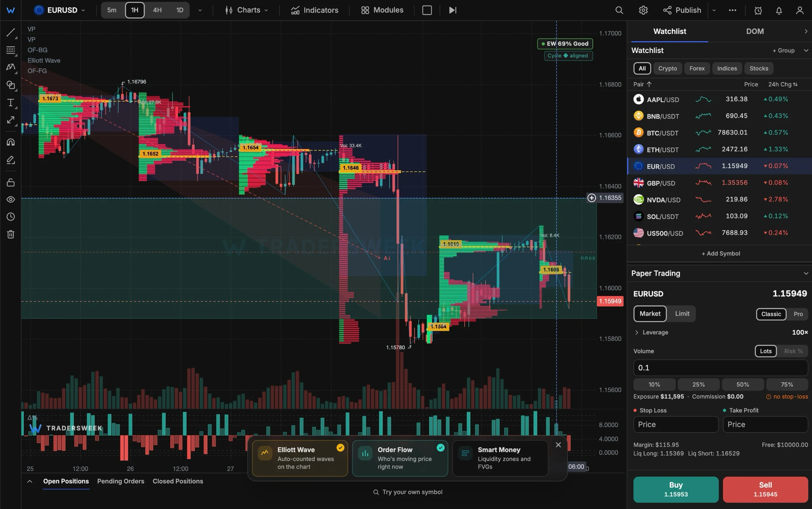
Task: Switch order type to Limit
Action: click(x=682, y=314)
